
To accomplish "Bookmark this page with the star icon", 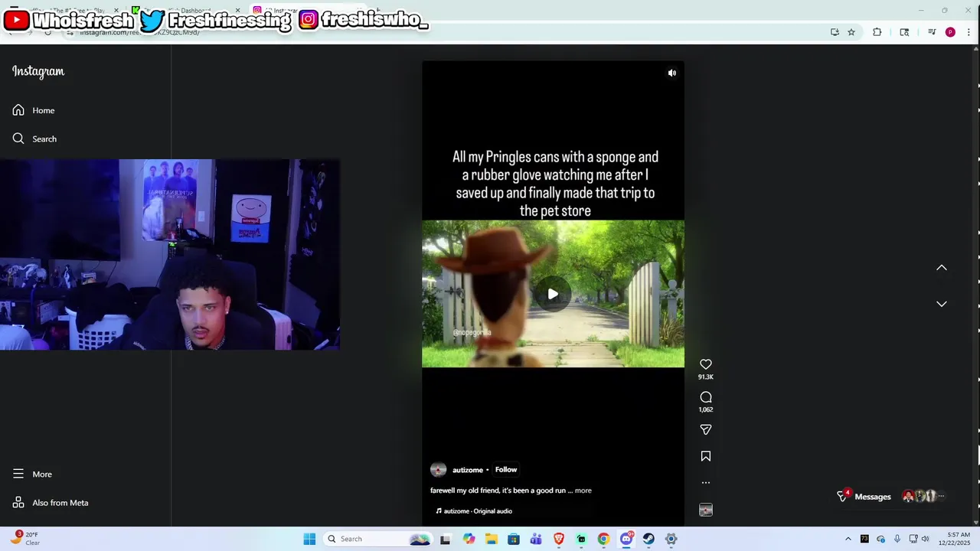I will point(851,32).
